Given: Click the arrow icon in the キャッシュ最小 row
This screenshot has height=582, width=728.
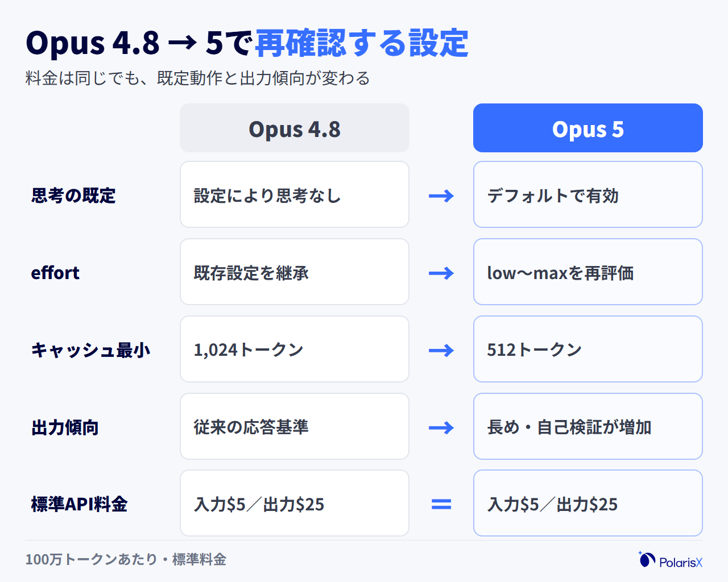Looking at the screenshot, I should 441,351.
